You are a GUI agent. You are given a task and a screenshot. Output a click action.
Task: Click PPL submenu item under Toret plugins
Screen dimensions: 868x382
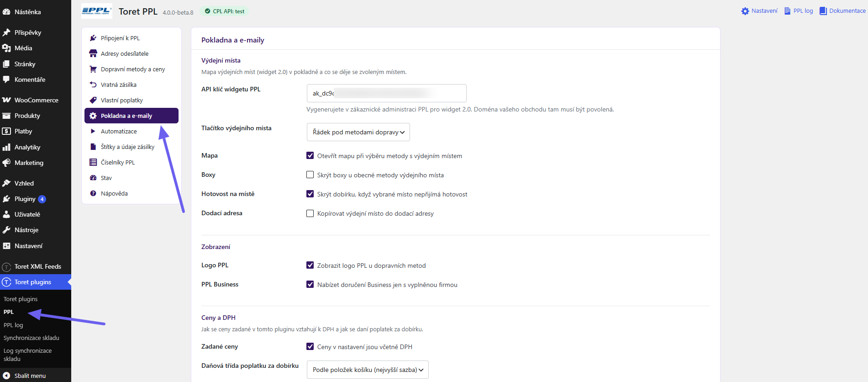click(9, 312)
